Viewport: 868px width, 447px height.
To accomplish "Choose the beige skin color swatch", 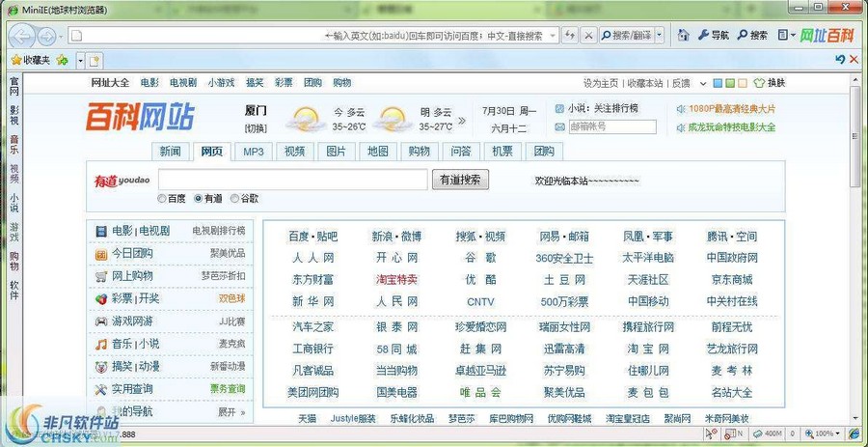I will pyautogui.click(x=743, y=83).
